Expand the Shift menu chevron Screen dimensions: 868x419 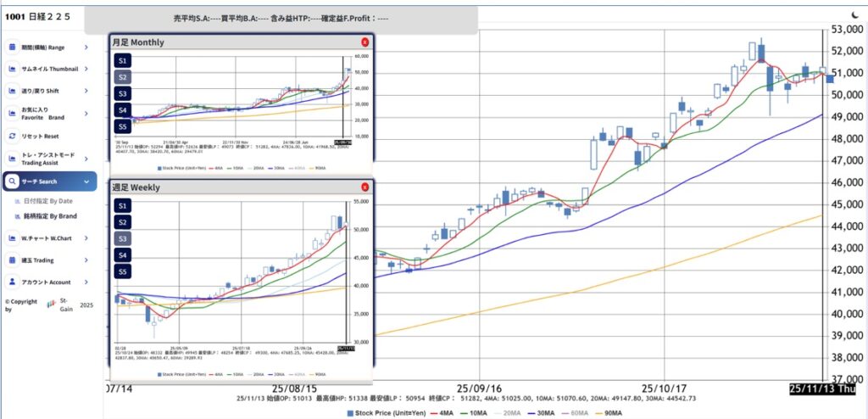[86, 91]
